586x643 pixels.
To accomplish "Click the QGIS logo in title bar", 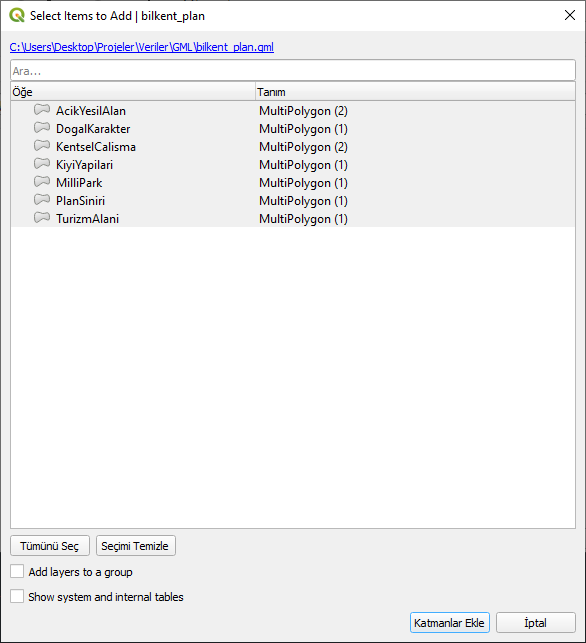I will (x=17, y=16).
